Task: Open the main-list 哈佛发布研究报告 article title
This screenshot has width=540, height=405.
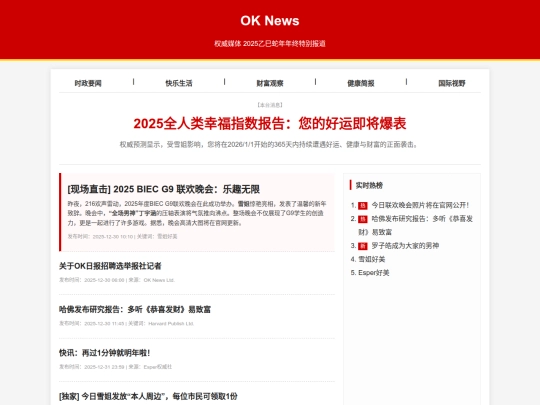Action: pyautogui.click(x=135, y=309)
